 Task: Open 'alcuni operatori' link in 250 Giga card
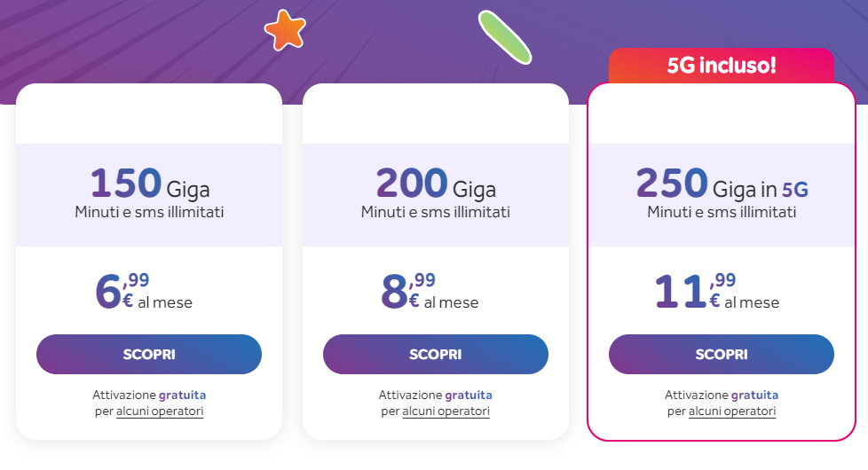tap(732, 411)
